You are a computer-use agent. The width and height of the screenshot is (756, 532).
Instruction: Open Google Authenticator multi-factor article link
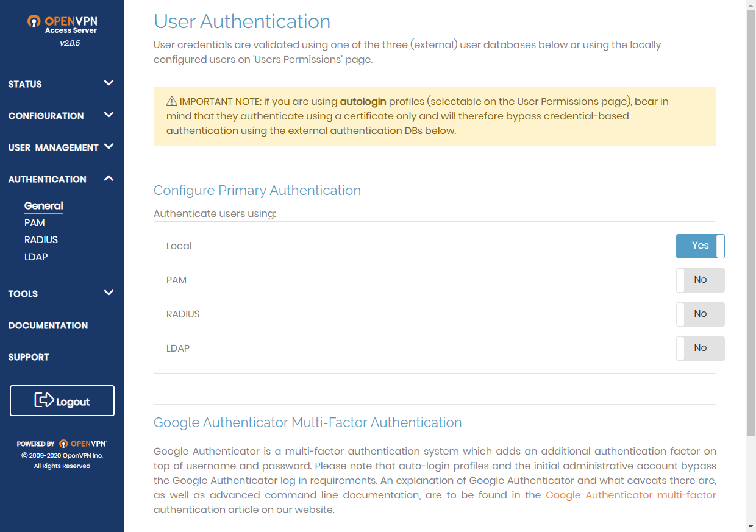click(631, 495)
